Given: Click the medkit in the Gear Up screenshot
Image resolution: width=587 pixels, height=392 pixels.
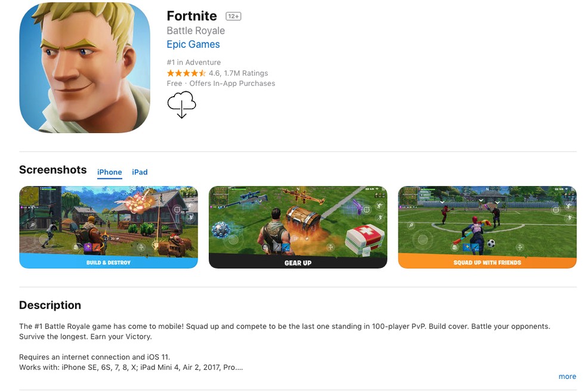Looking at the screenshot, I should (x=364, y=239).
